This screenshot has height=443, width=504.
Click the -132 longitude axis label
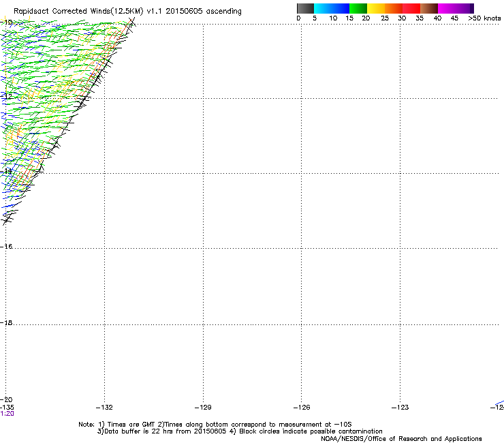pyautogui.click(x=104, y=408)
